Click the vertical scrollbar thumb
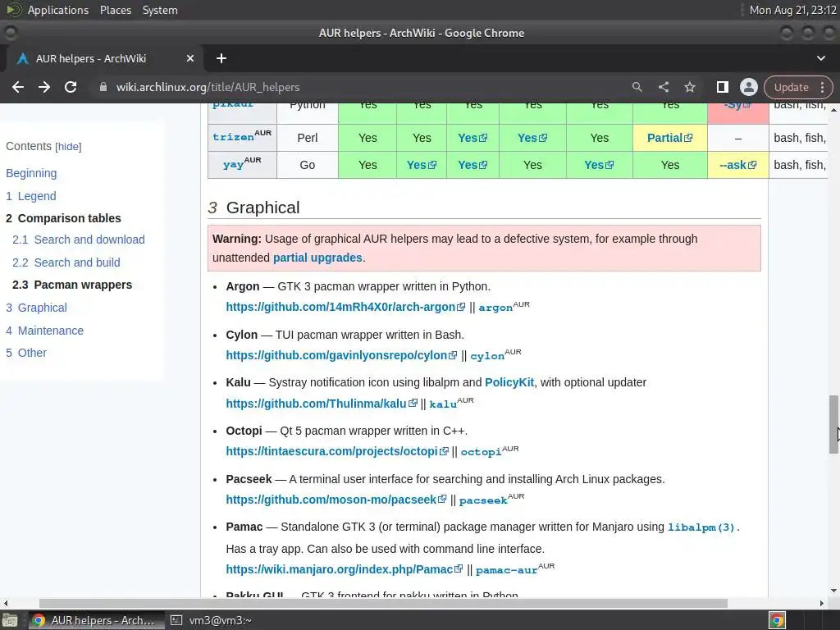This screenshot has height=630, width=840. 833,424
